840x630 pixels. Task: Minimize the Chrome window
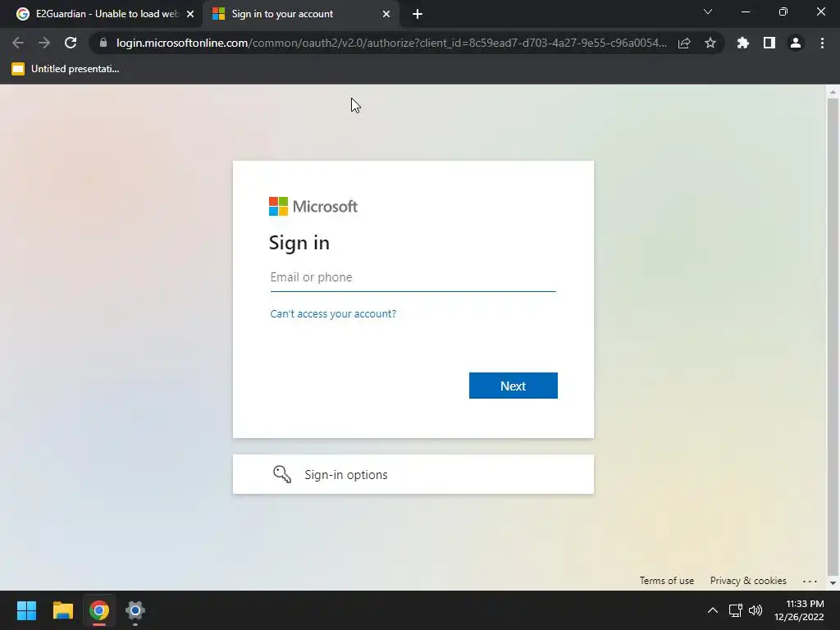746,11
